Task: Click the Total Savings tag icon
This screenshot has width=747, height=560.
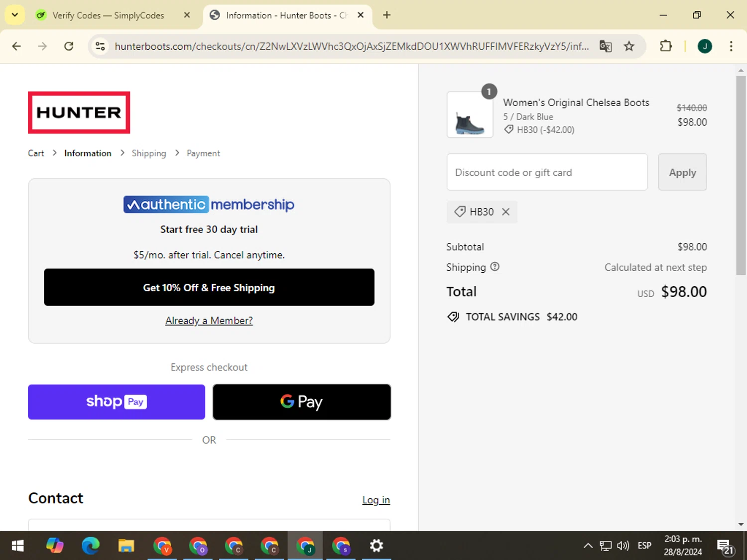Action: click(x=453, y=317)
